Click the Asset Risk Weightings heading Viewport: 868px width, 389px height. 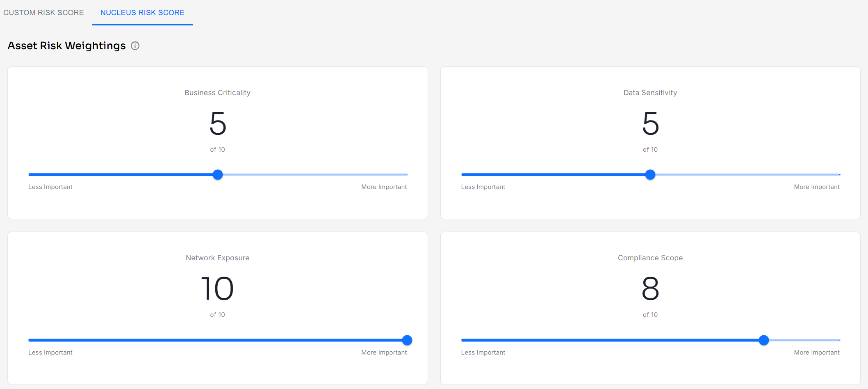pos(67,46)
